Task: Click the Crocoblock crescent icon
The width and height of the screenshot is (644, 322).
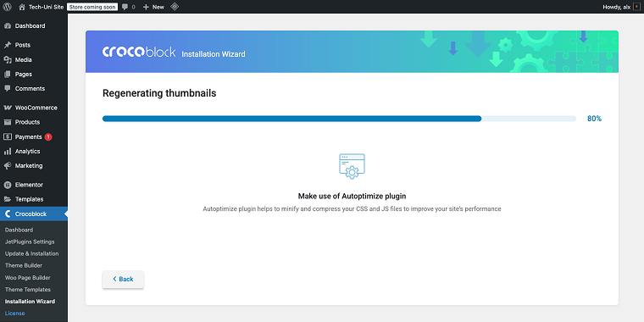Action: coord(8,214)
